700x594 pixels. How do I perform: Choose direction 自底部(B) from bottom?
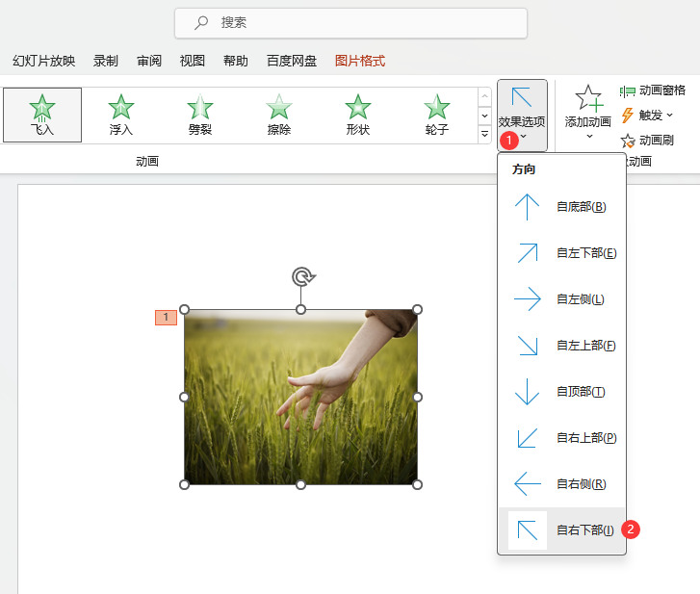[x=561, y=207]
